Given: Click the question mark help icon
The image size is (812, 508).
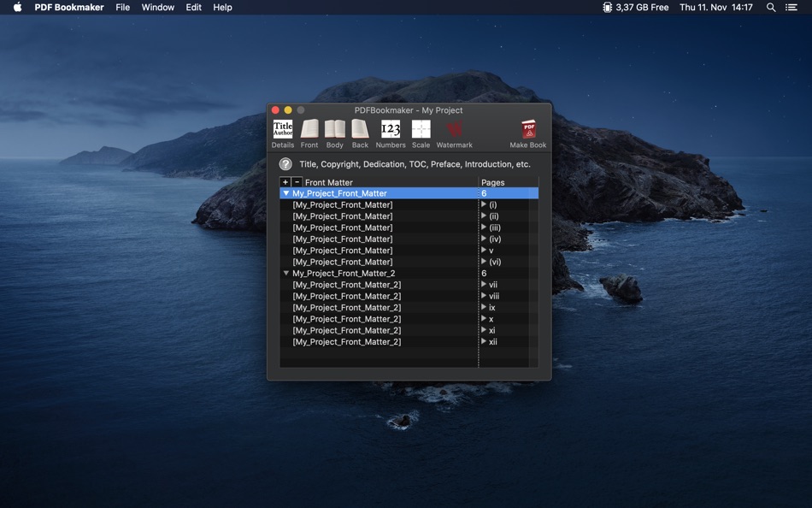Looking at the screenshot, I should point(285,164).
